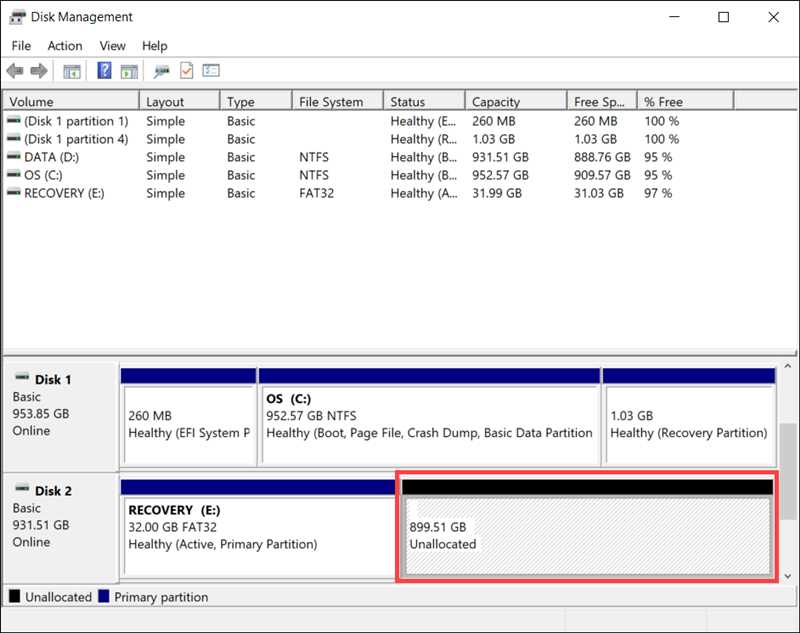Click the '909.57 GB' free space cell

[602, 175]
